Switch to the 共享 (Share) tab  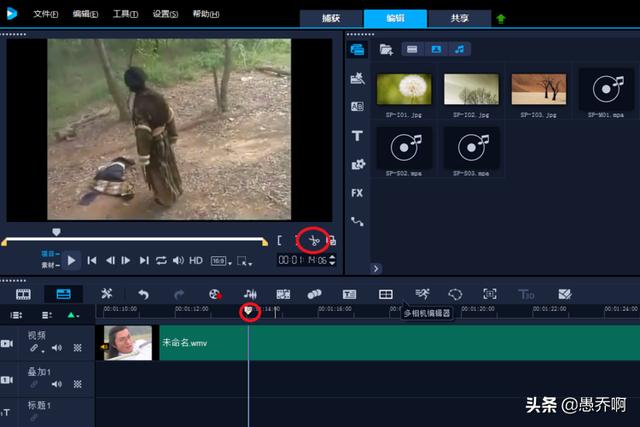tap(460, 18)
